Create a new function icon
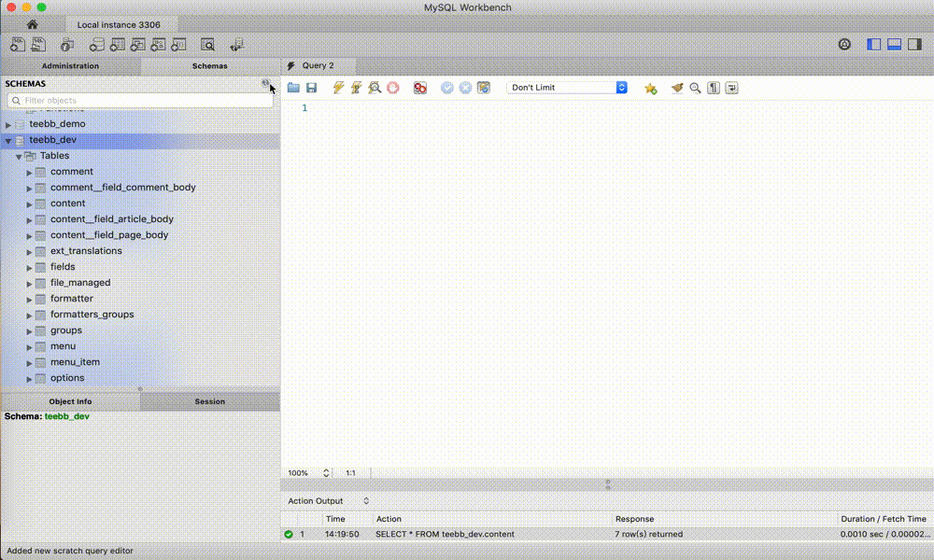The width and height of the screenshot is (934, 560). (178, 44)
